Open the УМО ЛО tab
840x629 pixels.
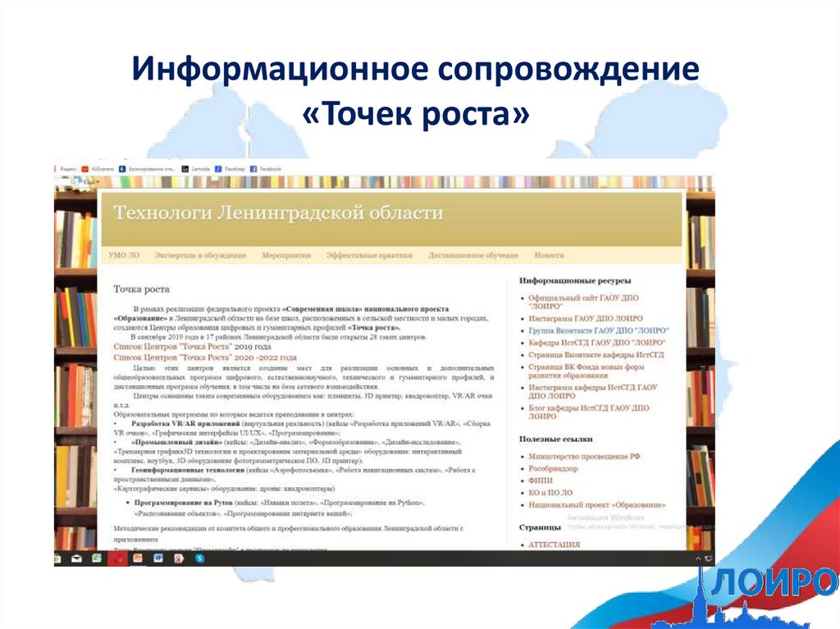point(124,255)
